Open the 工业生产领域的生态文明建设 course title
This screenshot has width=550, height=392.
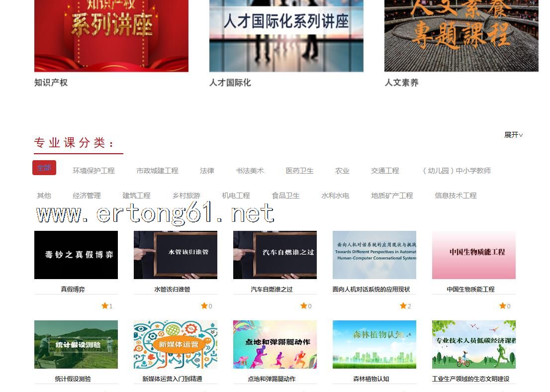point(471,379)
